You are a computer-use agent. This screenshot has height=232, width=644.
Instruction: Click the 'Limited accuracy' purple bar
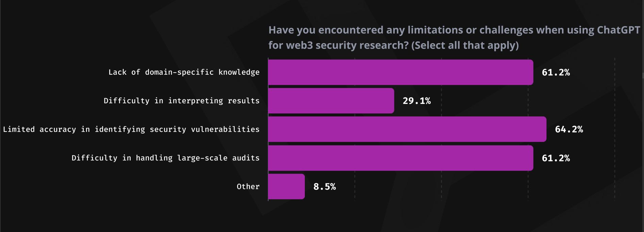[x=407, y=129]
